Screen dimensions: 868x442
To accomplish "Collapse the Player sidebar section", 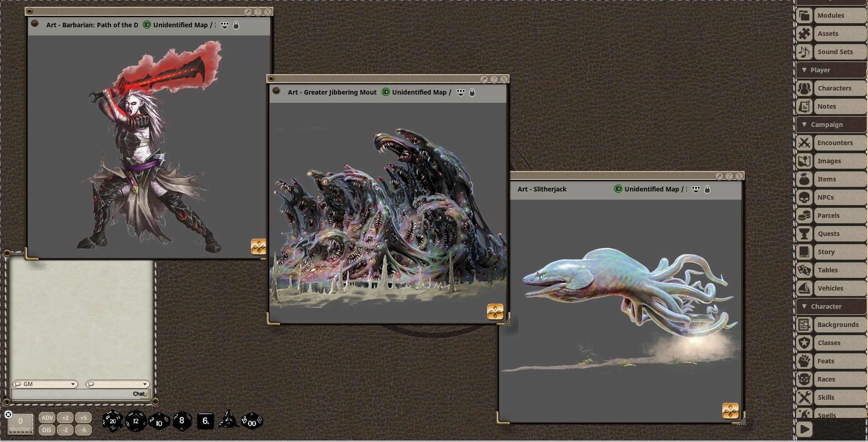I will [x=805, y=70].
